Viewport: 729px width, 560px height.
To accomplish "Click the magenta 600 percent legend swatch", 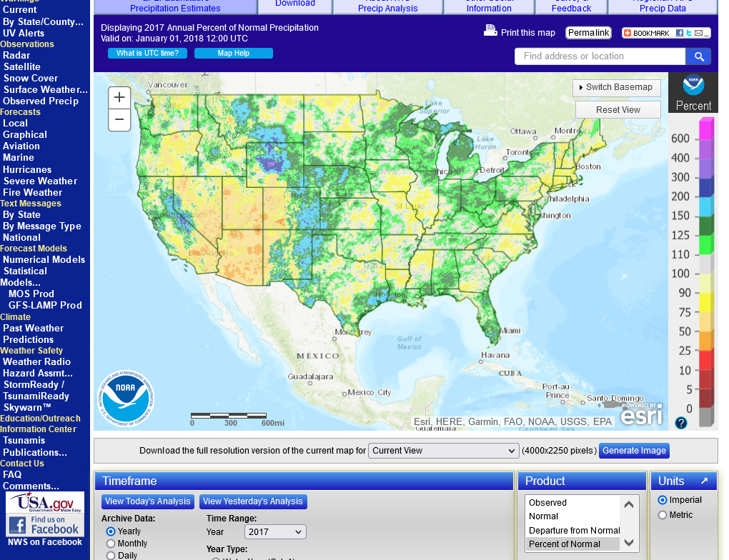I will click(x=706, y=129).
